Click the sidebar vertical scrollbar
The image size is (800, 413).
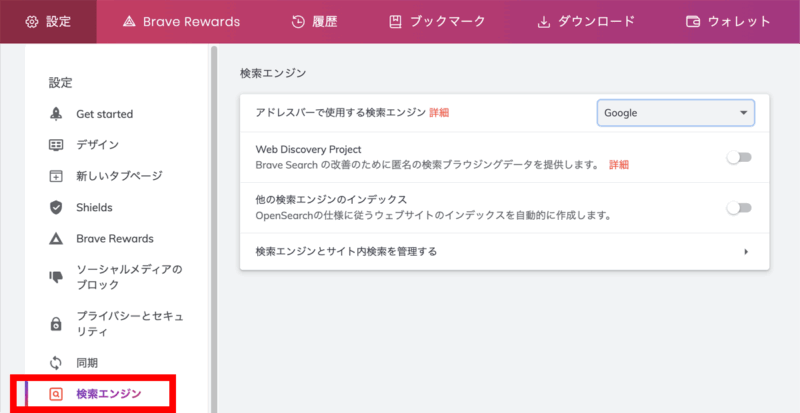(x=213, y=230)
